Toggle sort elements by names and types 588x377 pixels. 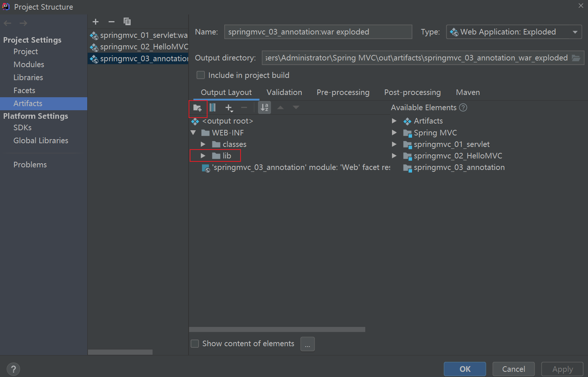tap(264, 108)
